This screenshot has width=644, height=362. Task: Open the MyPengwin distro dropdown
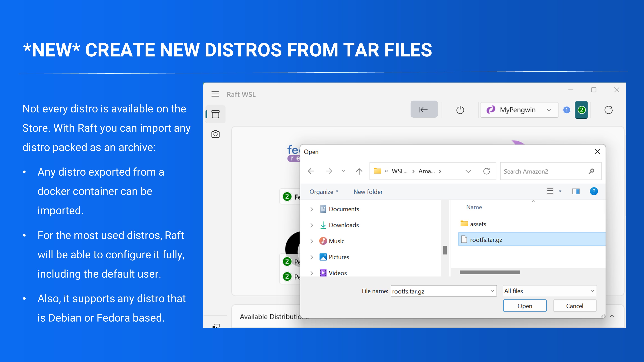pyautogui.click(x=519, y=110)
